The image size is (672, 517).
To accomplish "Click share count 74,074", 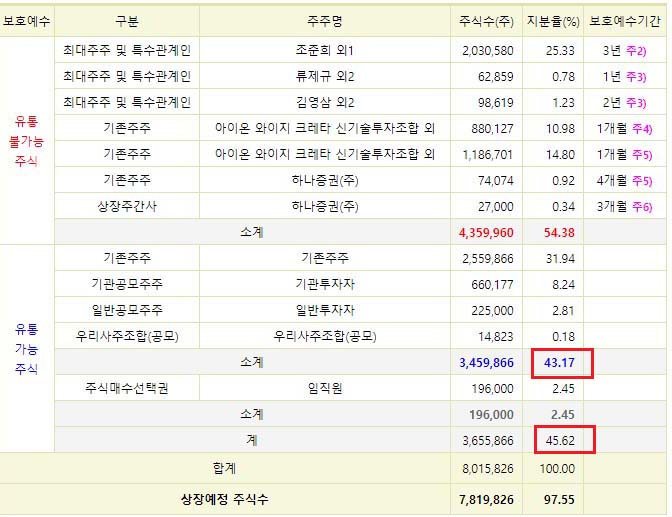I will pos(495,180).
